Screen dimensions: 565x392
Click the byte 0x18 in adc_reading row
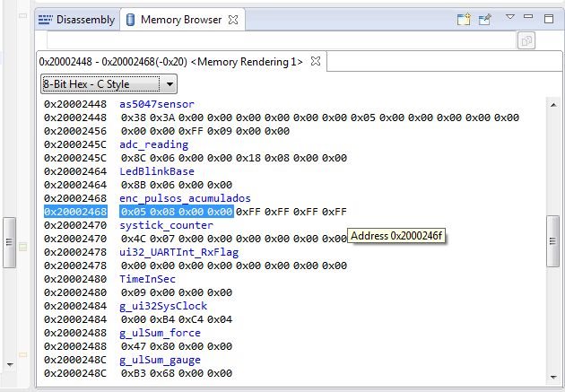(248, 158)
